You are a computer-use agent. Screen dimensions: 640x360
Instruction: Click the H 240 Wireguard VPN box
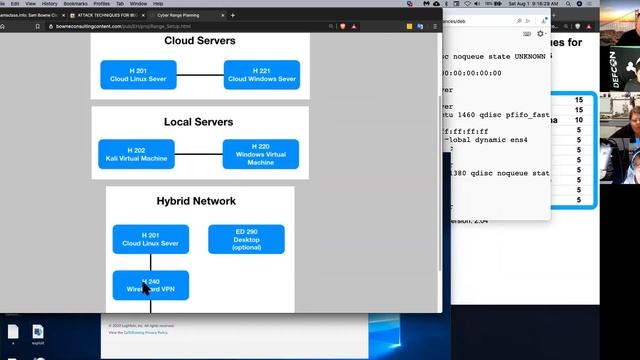tap(151, 285)
